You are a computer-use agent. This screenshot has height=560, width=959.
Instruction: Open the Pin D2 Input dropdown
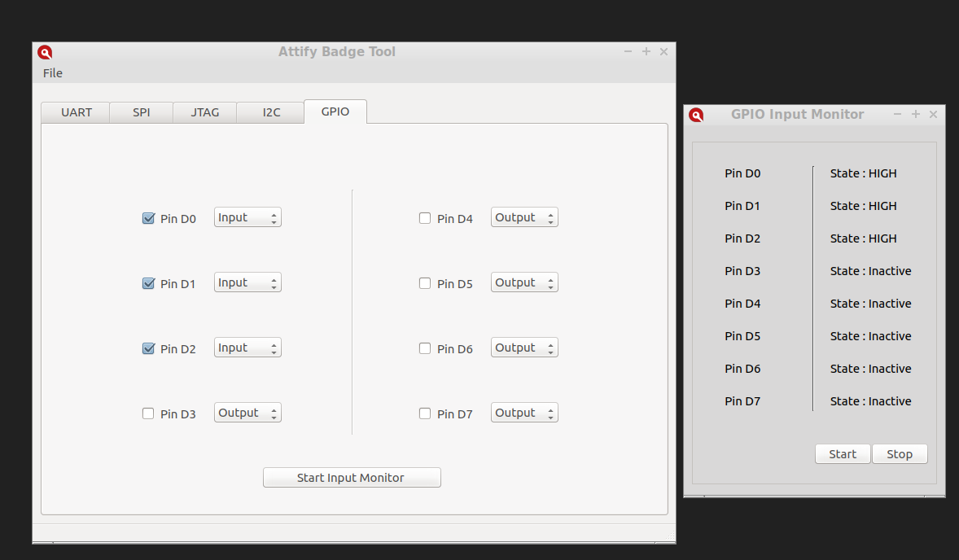coord(247,348)
